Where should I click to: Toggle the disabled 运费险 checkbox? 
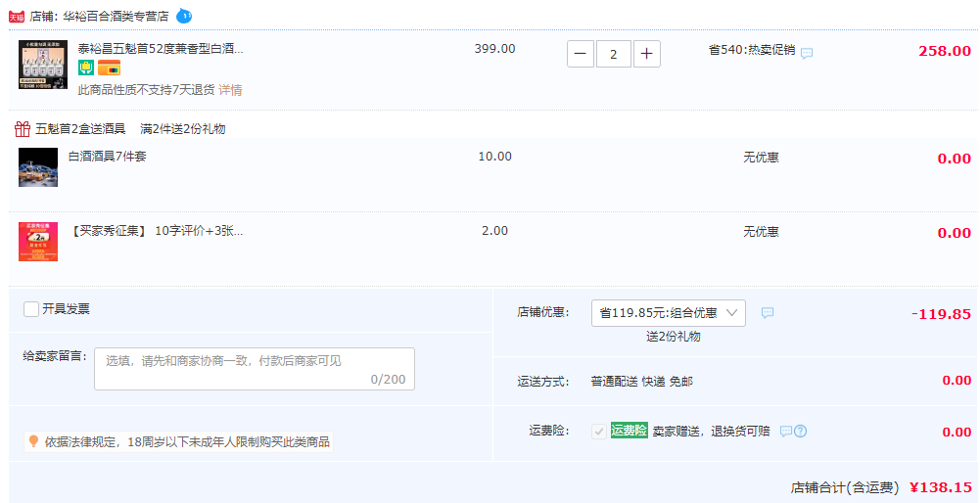[x=599, y=432]
